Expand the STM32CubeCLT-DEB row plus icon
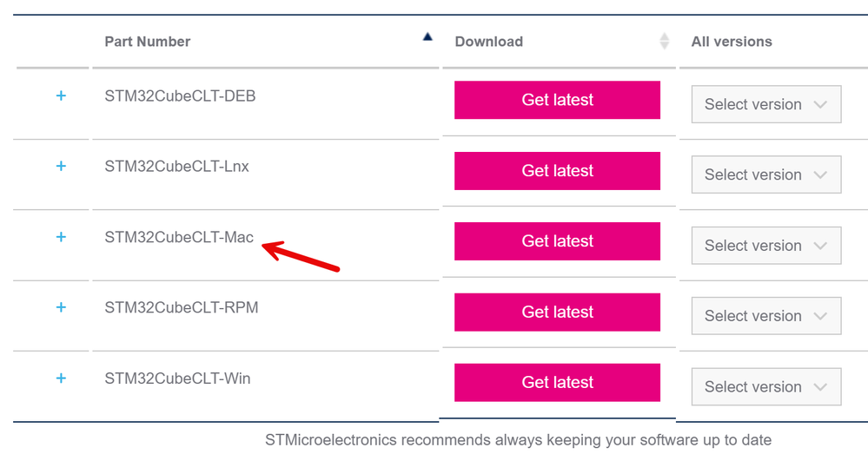The height and width of the screenshot is (454, 868). [61, 96]
